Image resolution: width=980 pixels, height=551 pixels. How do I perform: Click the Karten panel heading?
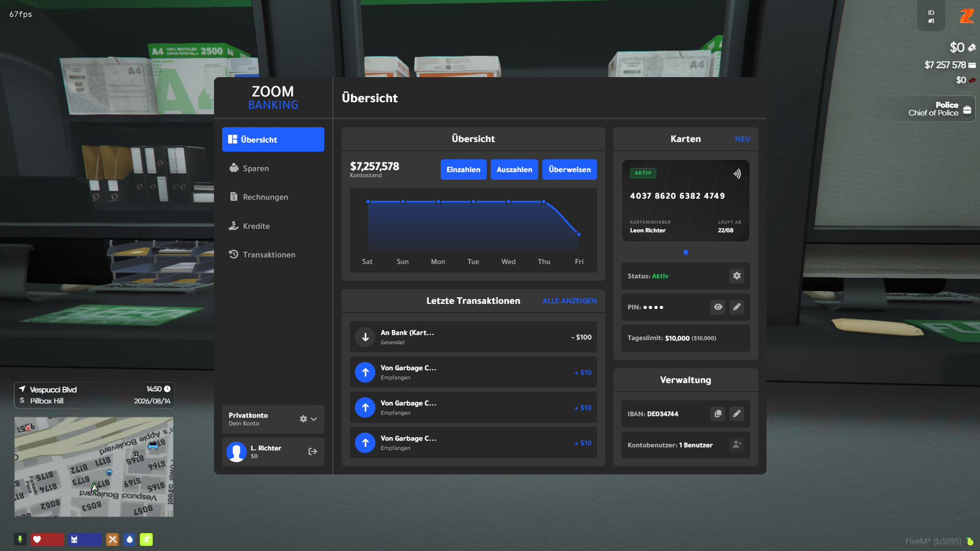(685, 139)
